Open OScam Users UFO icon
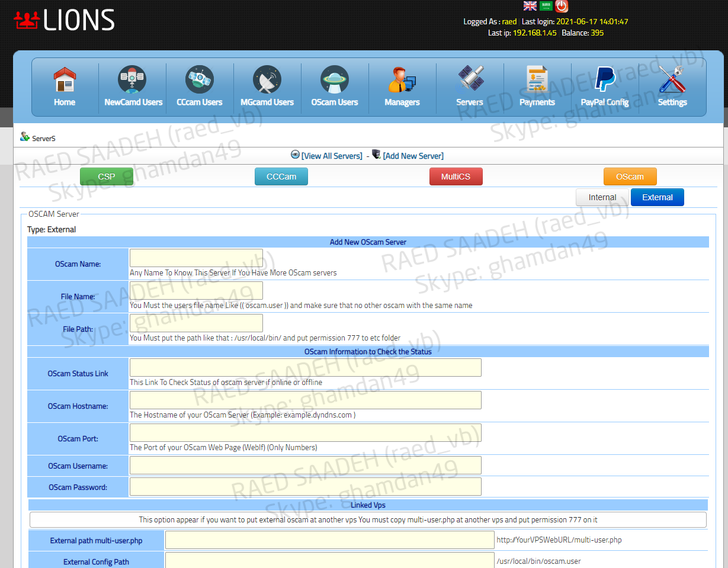The width and height of the screenshot is (728, 568). [335, 79]
